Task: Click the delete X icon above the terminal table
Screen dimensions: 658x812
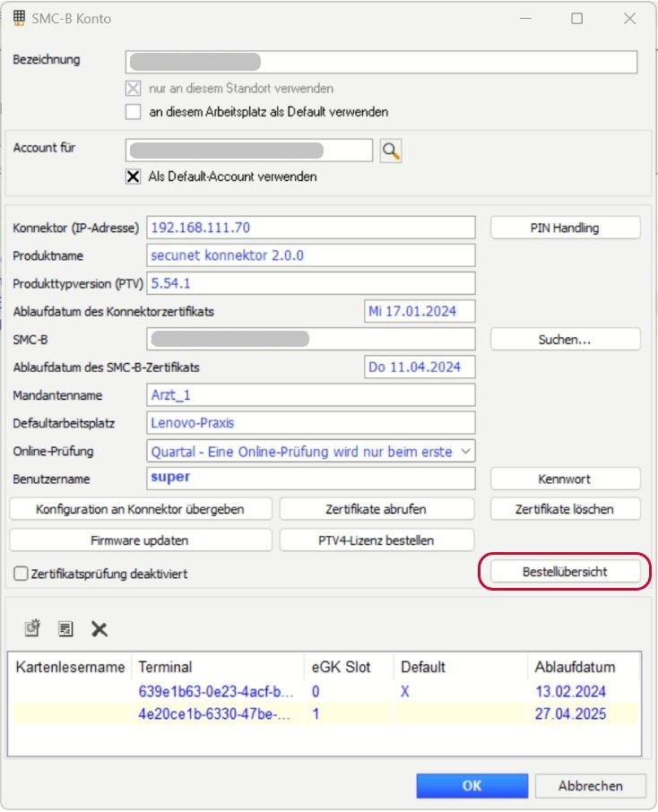Action: point(99,629)
